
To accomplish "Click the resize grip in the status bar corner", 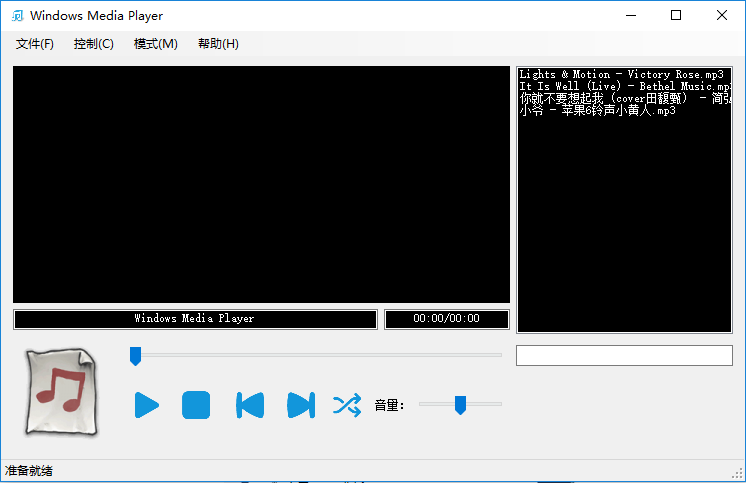I will [x=737, y=473].
